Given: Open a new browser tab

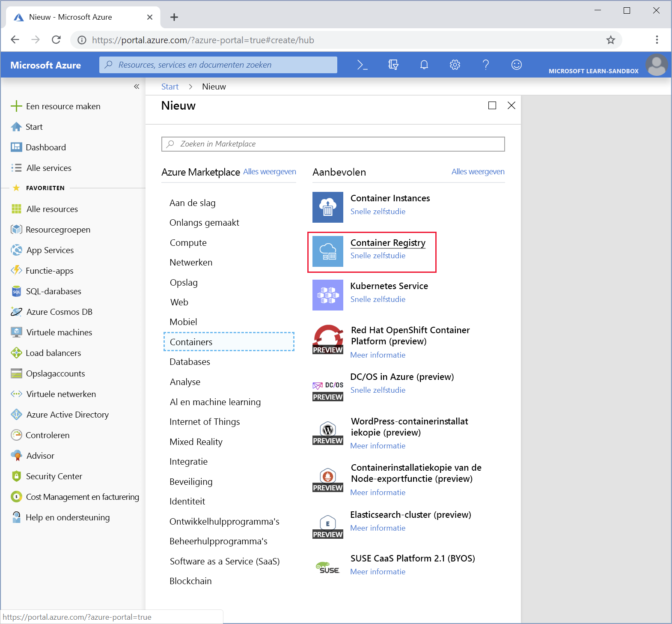Looking at the screenshot, I should [174, 17].
